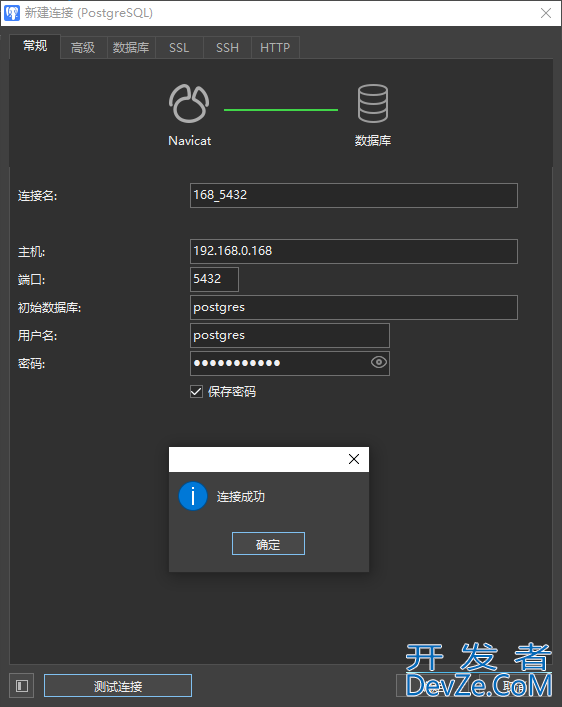Screen dimensions: 562x707
Task: Click the 主机 field with 192.168.0.168
Action: click(354, 251)
